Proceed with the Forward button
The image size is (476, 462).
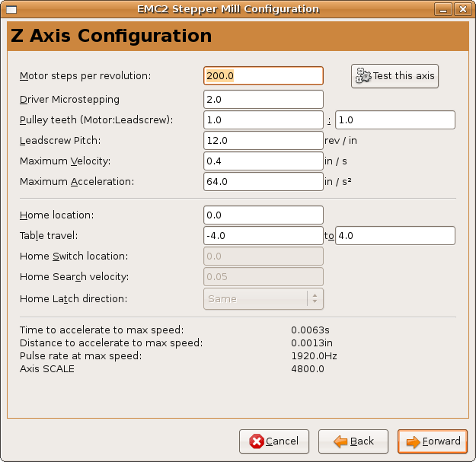pos(432,441)
